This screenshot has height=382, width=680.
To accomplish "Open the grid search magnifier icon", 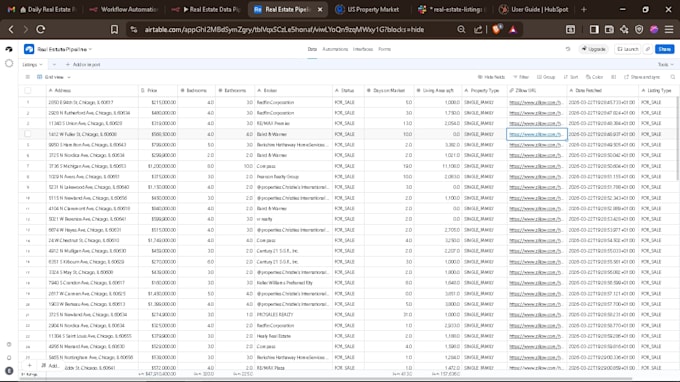I will (x=673, y=77).
